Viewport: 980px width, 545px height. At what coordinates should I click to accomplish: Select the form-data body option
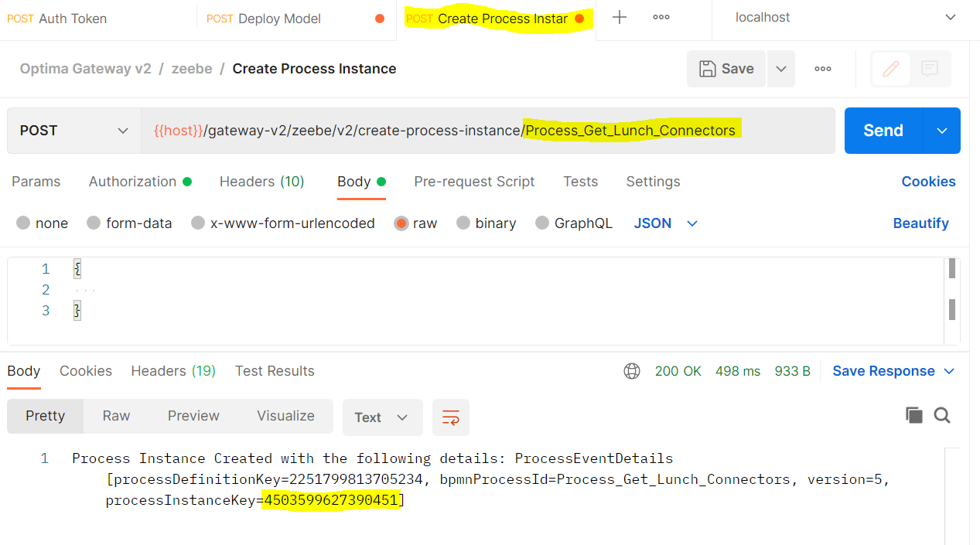(x=129, y=223)
